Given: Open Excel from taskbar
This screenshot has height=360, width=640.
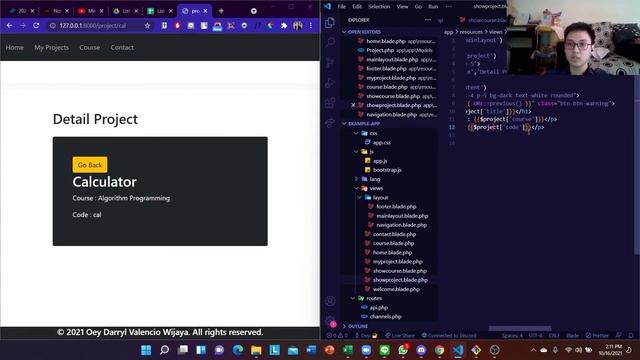Looking at the screenshot, I should pos(348,350).
